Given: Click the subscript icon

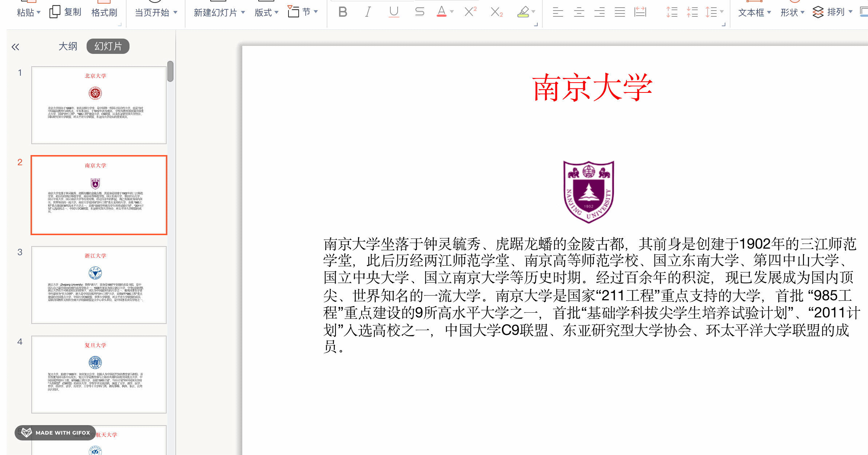Looking at the screenshot, I should click(x=496, y=12).
